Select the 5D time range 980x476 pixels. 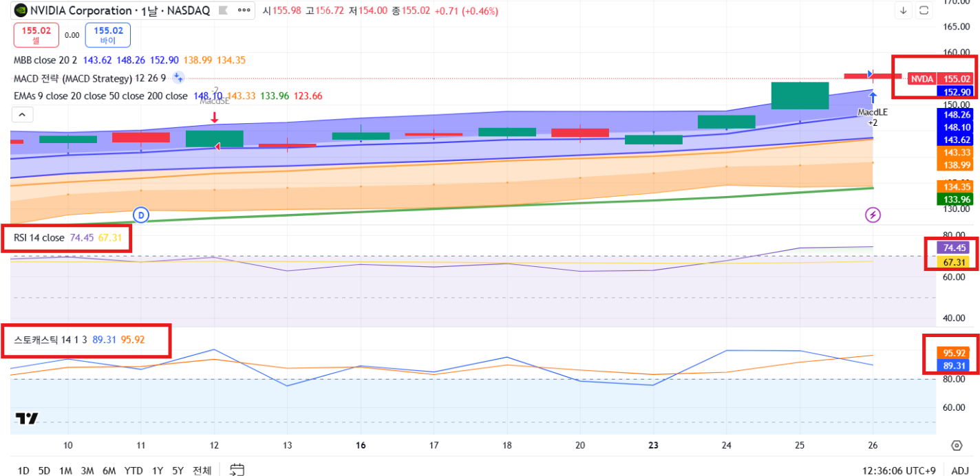pos(44,470)
